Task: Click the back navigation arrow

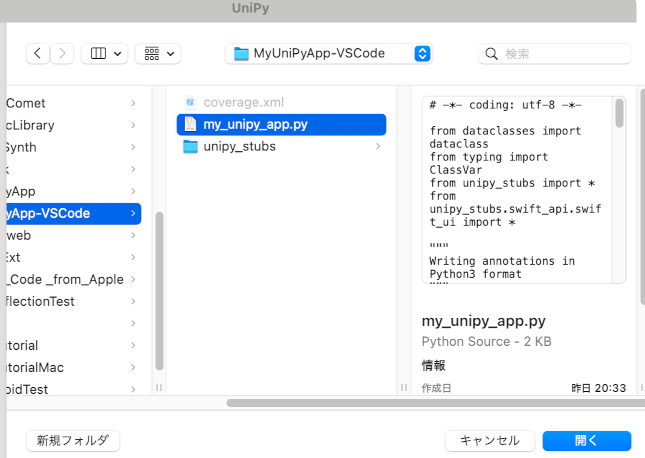Action: point(38,53)
